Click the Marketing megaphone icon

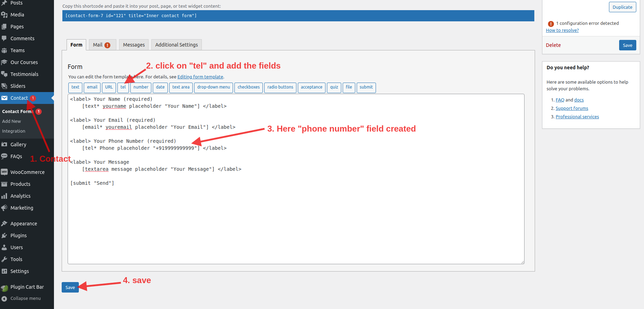4,208
